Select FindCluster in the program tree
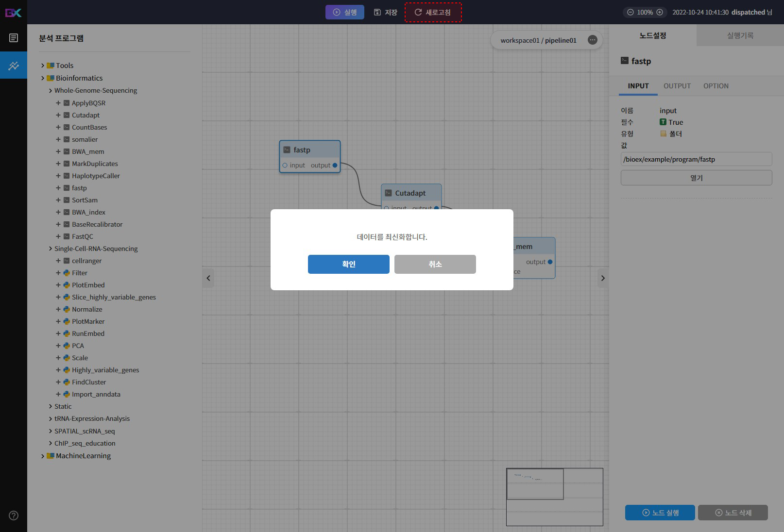 [x=89, y=382]
